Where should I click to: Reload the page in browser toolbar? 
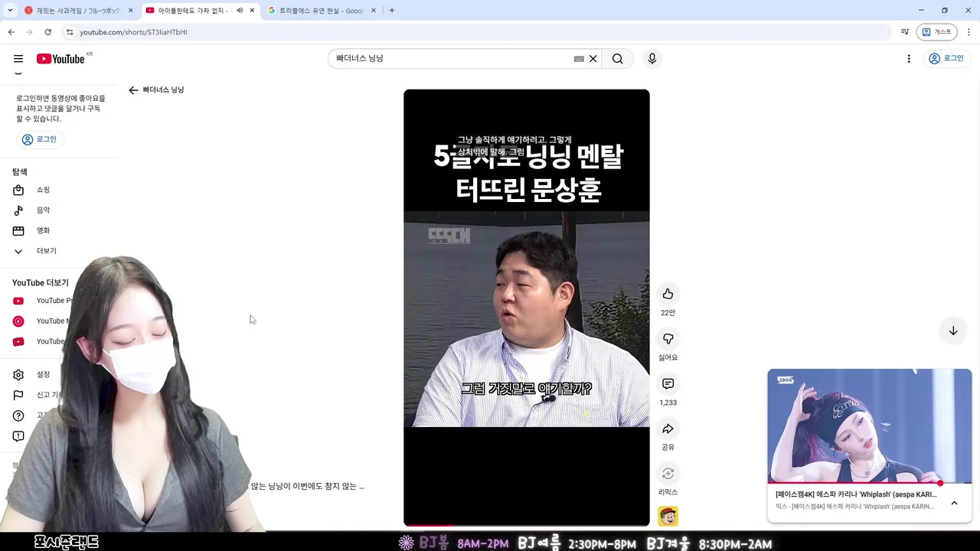coord(47,32)
